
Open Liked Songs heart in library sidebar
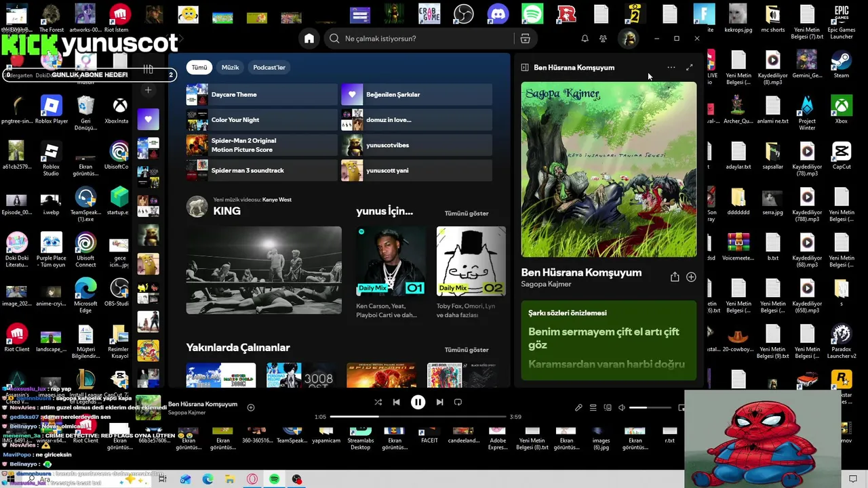coord(148,119)
